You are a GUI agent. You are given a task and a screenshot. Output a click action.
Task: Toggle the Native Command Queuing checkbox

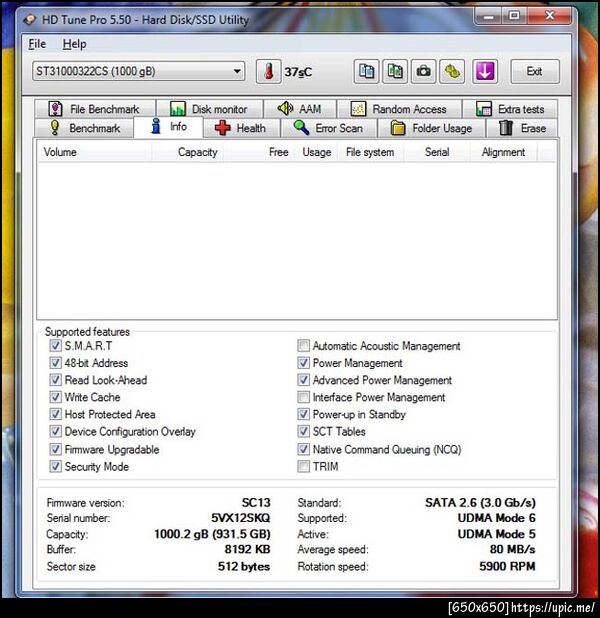click(x=303, y=449)
